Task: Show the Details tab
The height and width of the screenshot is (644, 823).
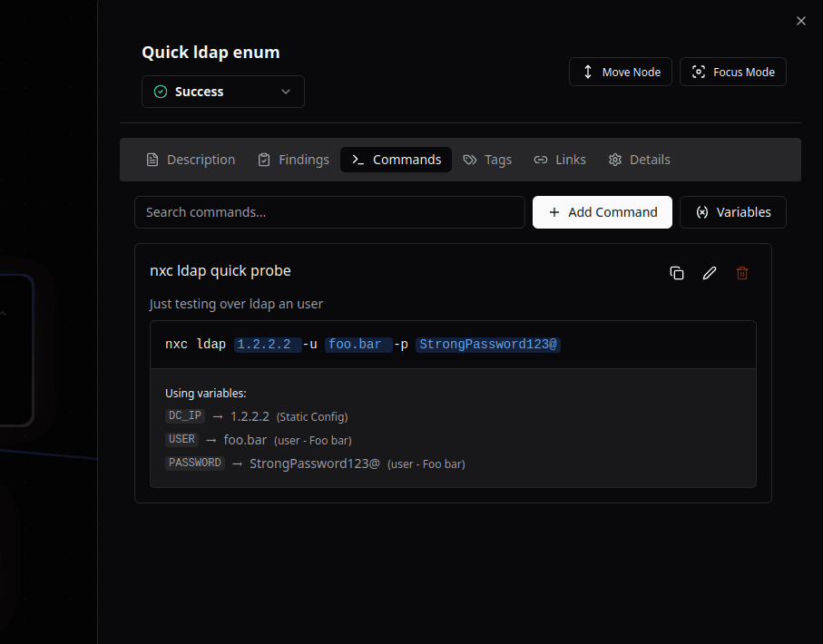Action: 639,160
